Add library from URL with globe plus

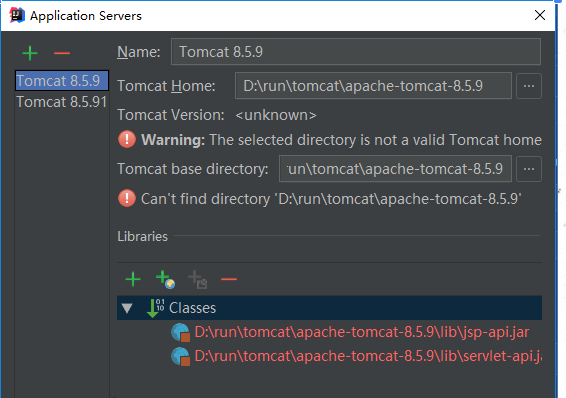click(165, 279)
